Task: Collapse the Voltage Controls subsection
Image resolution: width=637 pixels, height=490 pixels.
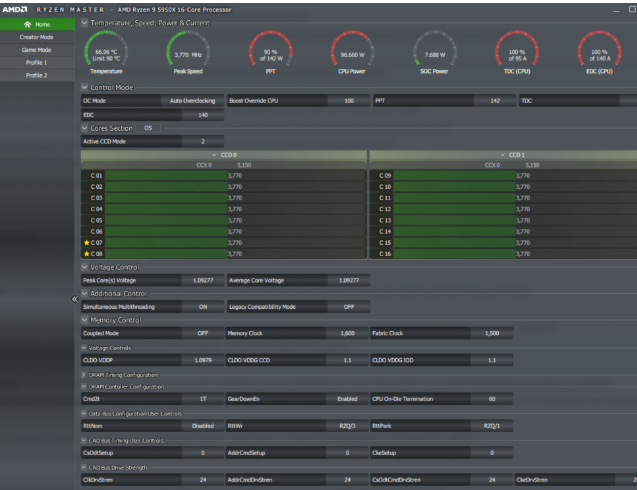Action: [84, 348]
